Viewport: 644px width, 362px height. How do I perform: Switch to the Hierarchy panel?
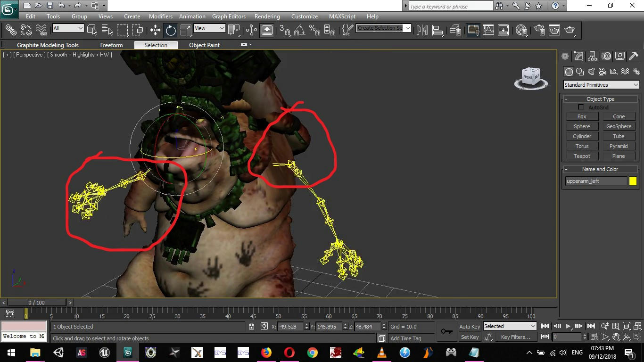click(x=592, y=56)
